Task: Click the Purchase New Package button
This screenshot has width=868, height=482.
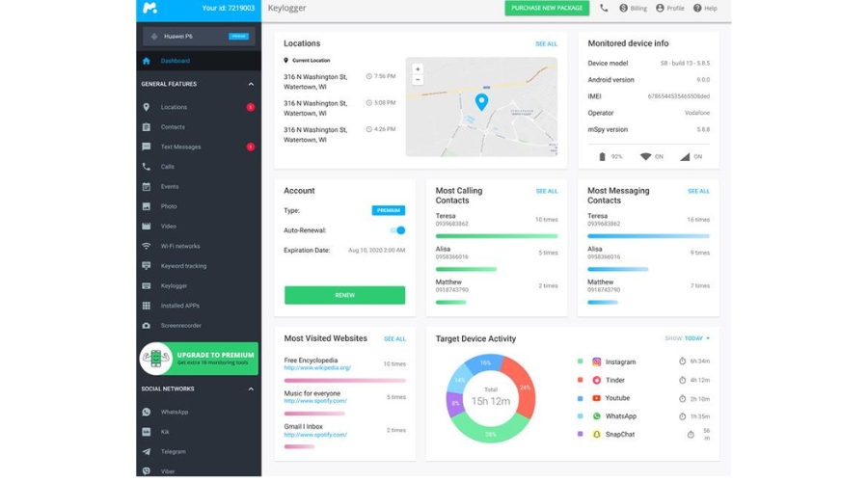Action: pyautogui.click(x=546, y=8)
